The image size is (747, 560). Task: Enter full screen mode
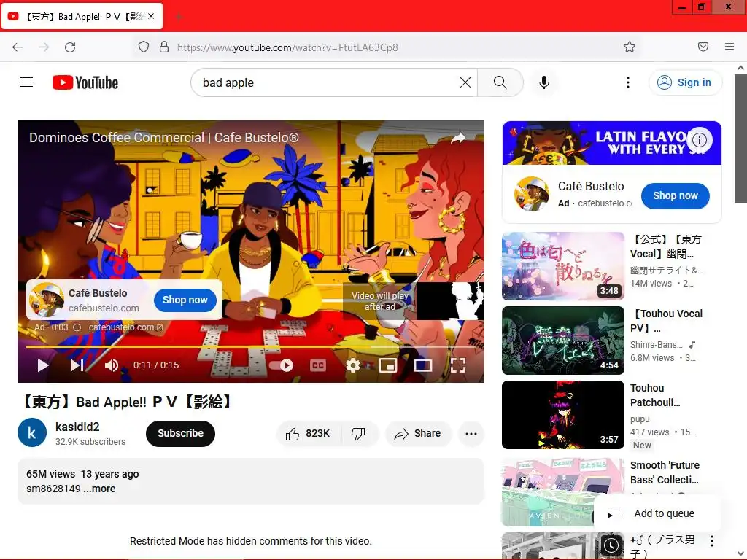coord(458,365)
